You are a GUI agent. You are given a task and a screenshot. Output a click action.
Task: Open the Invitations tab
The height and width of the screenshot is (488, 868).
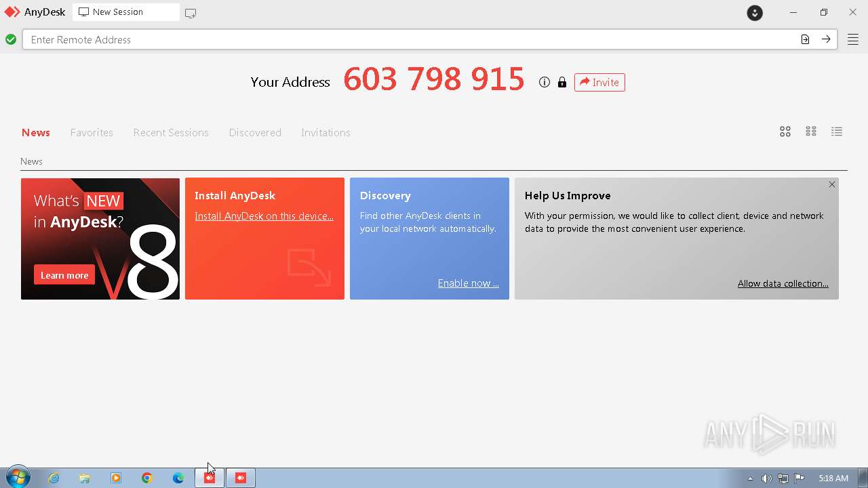325,132
